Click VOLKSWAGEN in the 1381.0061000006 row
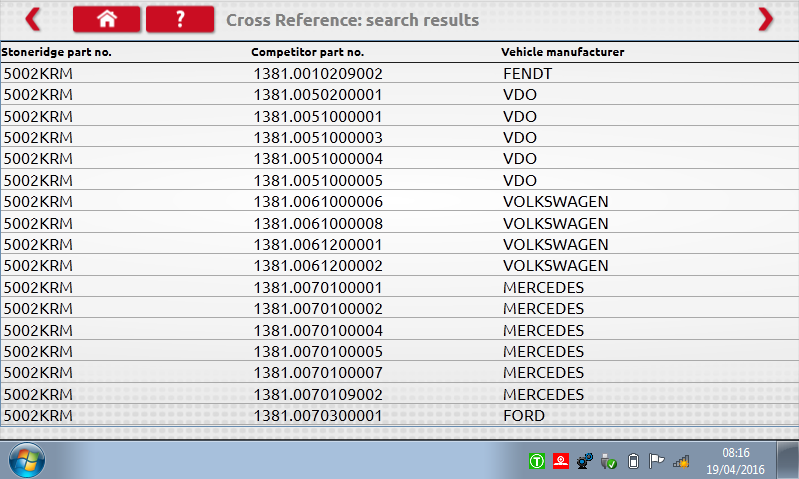Screen dimensions: 799x479 coord(555,202)
